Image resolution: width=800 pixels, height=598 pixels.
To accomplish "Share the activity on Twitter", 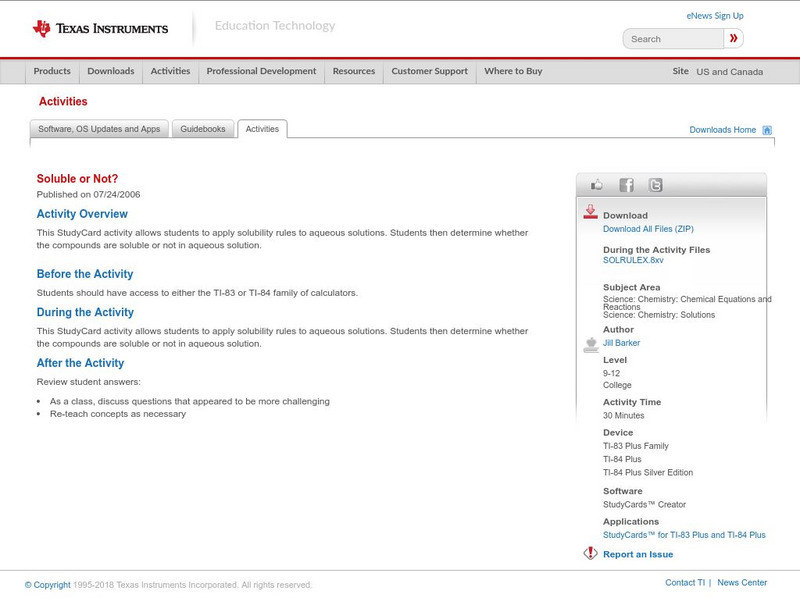I will pos(655,184).
